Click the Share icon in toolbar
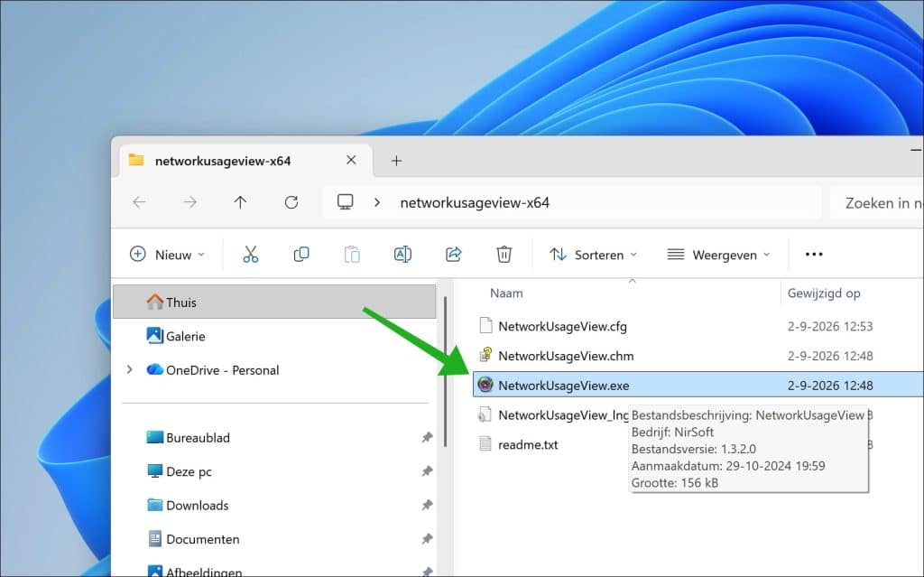924x577 pixels. coord(453,255)
